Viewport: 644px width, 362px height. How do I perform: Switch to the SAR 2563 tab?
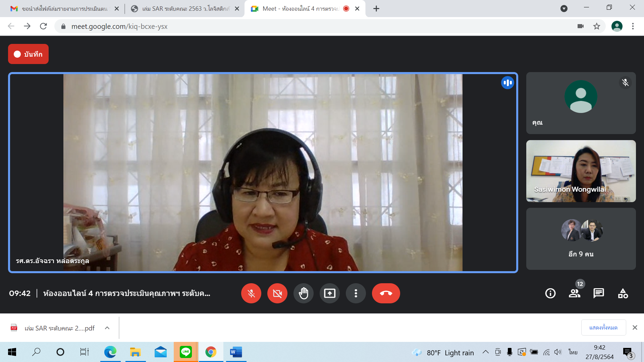click(x=184, y=9)
